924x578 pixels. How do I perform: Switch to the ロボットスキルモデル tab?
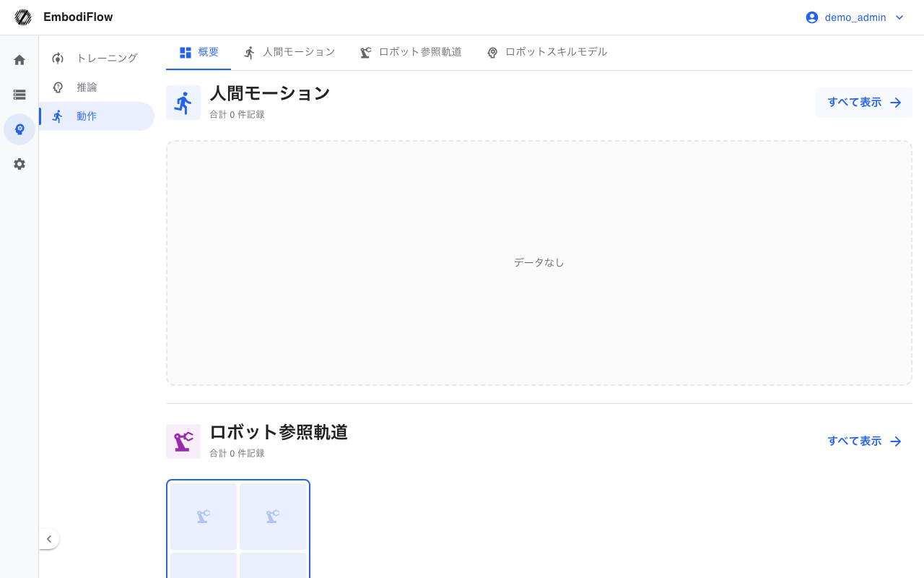(x=546, y=53)
